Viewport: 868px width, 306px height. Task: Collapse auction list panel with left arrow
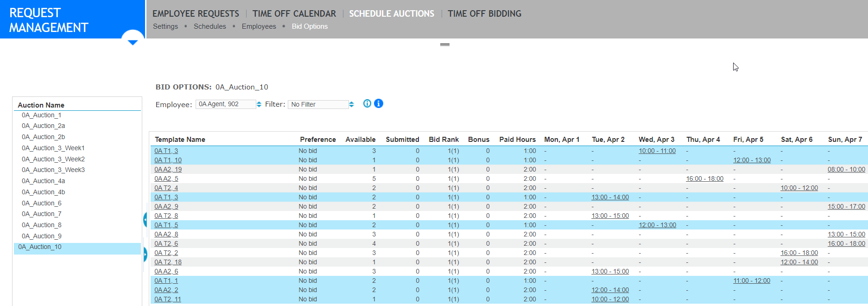tap(145, 219)
